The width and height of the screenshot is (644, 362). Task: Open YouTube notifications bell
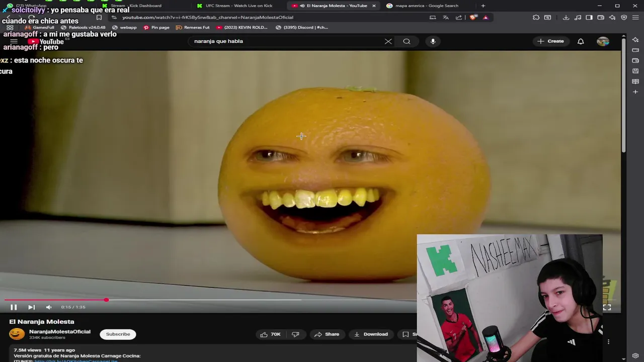coord(581,41)
